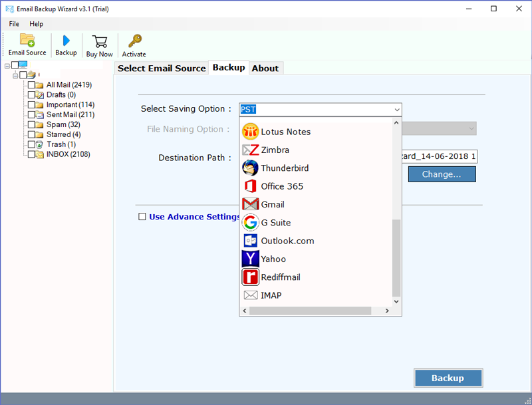The height and width of the screenshot is (405, 532).
Task: Toggle the root computer node checkbox
Action: pos(15,65)
